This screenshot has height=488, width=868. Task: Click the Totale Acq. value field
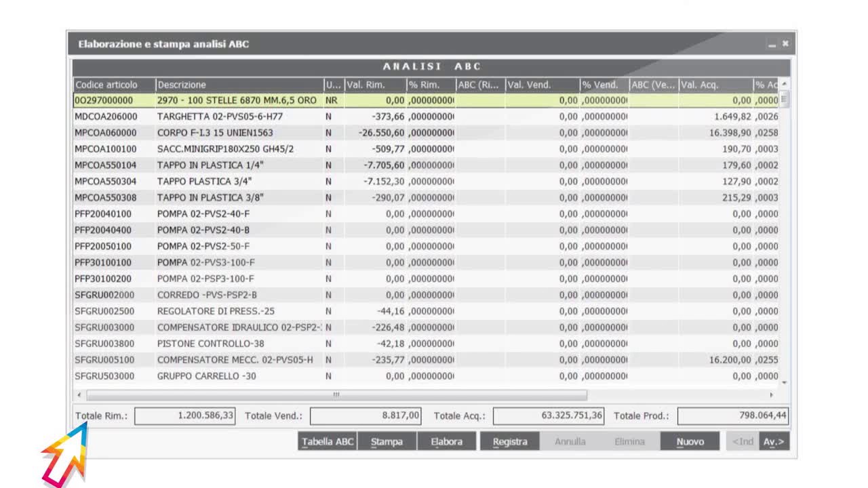tap(549, 415)
